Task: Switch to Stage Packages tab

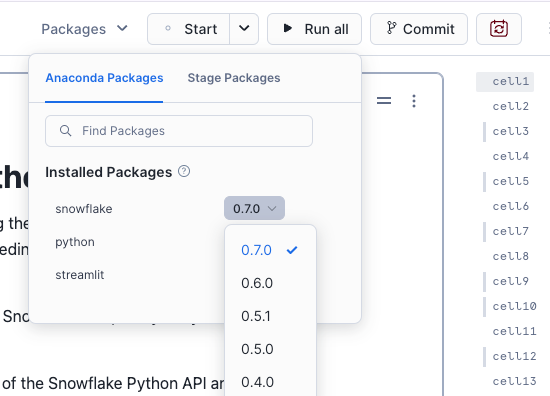Action: pos(234,78)
